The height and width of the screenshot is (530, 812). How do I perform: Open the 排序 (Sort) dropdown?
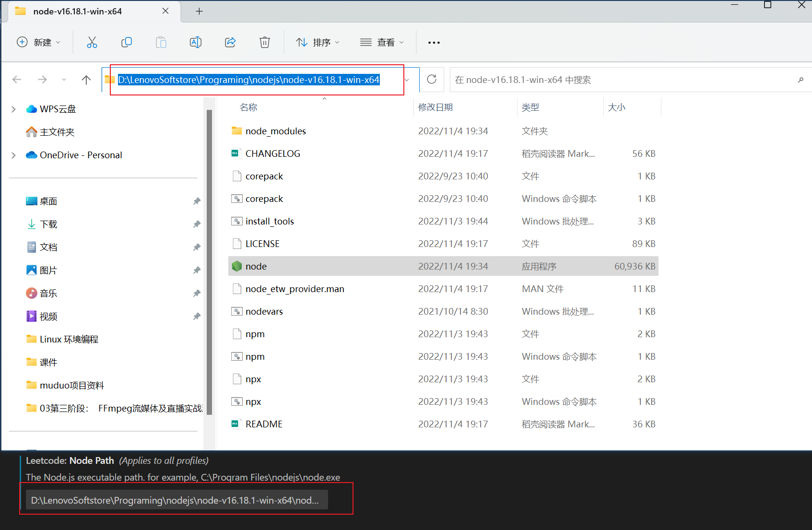click(x=318, y=42)
